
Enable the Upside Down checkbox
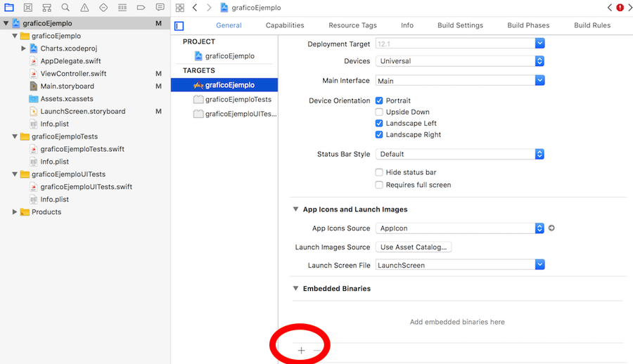click(x=380, y=112)
